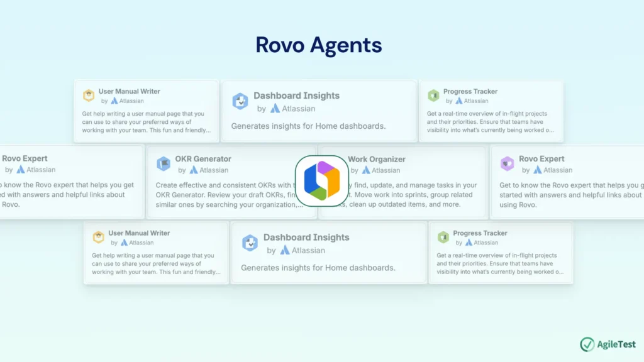This screenshot has width=644, height=362.
Task: Click the Atlassian logo under Work Organizer
Action: [366, 170]
